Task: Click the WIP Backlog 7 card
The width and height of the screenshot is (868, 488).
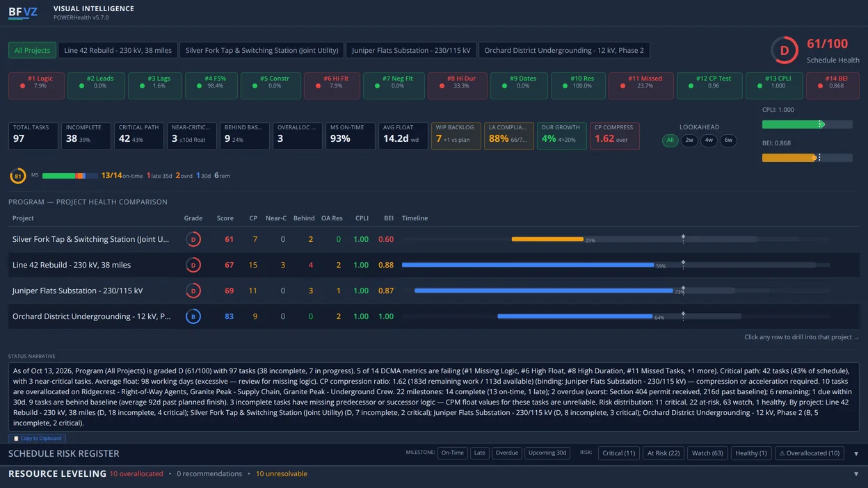Action: 456,136
